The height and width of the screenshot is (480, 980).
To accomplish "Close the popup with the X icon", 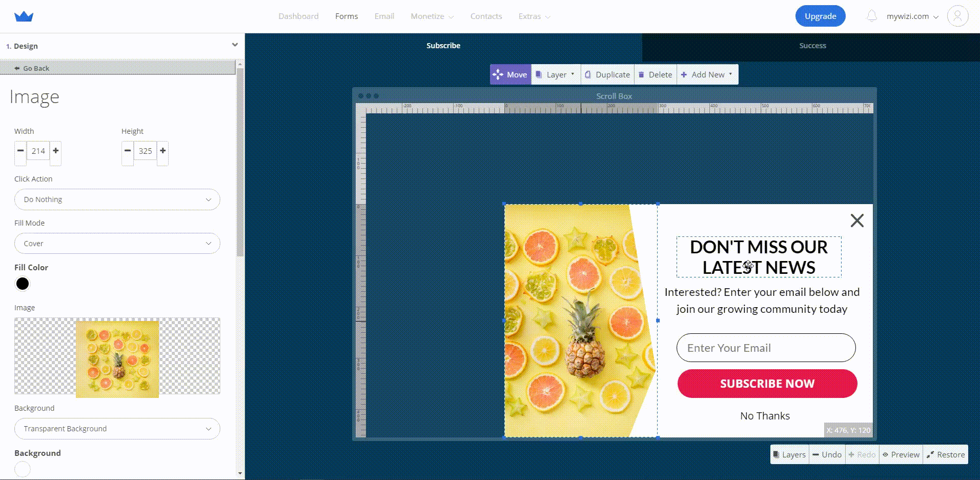I will click(x=856, y=221).
